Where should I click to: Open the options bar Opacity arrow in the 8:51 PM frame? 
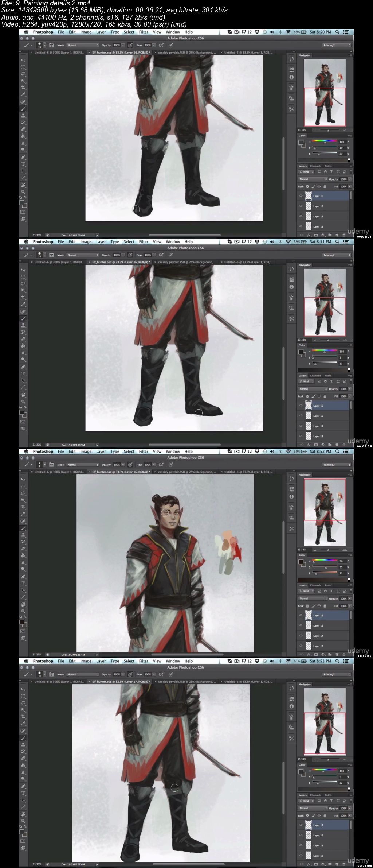pos(123,255)
